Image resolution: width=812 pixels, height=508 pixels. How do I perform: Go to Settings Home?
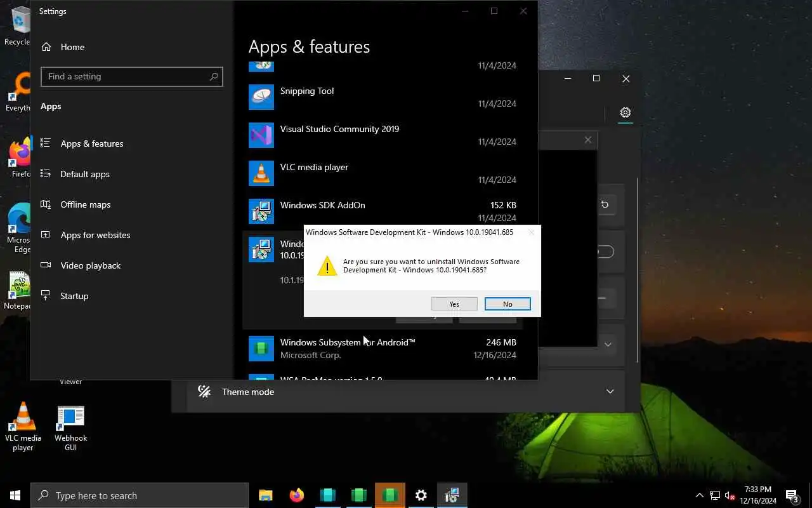click(x=62, y=47)
